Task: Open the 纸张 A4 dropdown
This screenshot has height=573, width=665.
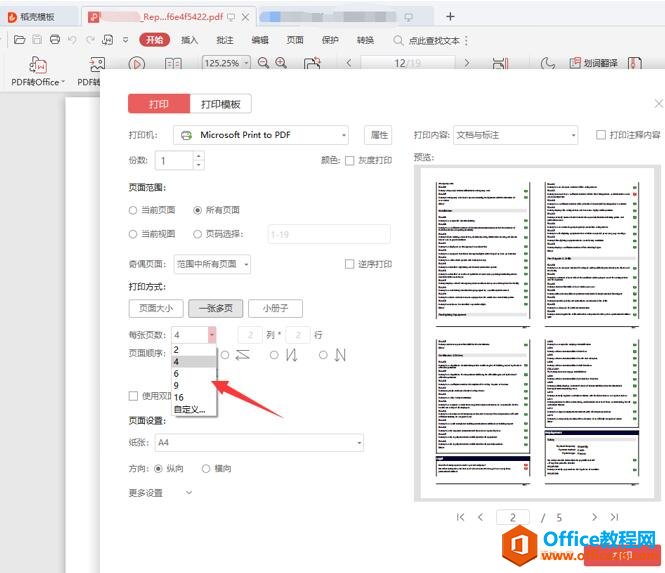Action: [x=259, y=443]
